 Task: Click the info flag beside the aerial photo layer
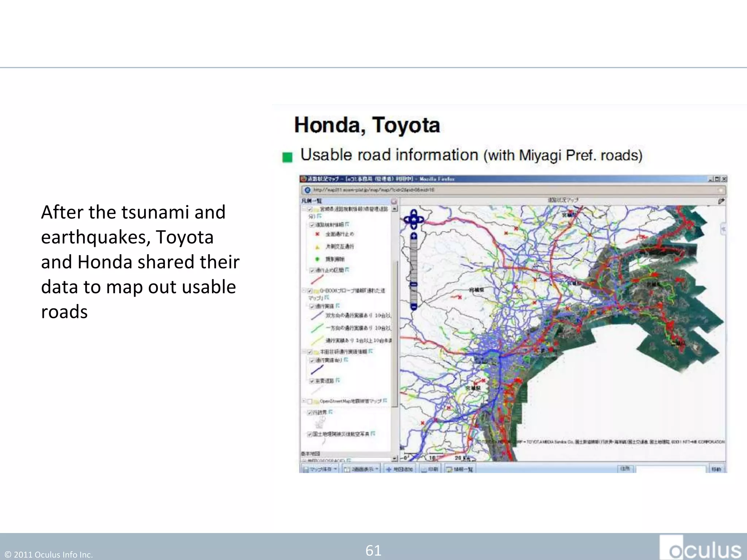[373, 433]
